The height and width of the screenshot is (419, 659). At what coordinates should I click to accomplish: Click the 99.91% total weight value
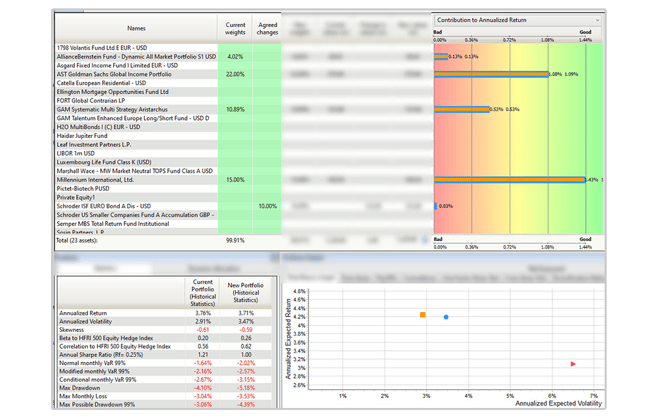coord(235,241)
